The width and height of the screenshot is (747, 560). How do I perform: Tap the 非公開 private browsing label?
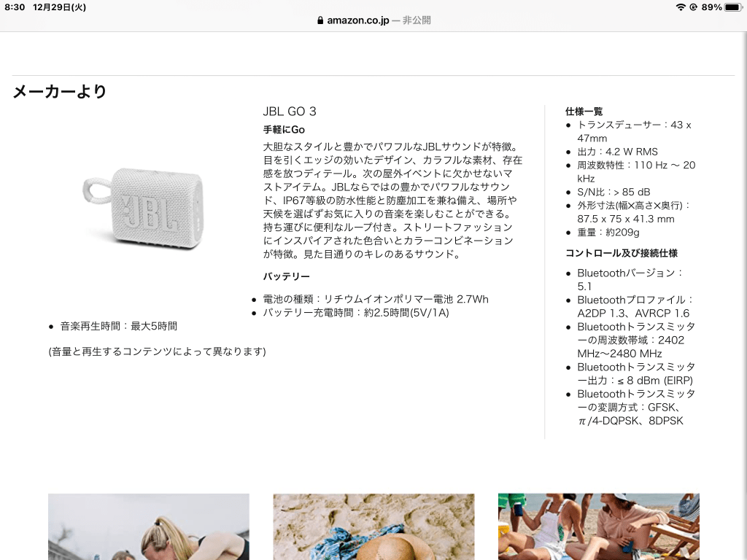coord(417,20)
